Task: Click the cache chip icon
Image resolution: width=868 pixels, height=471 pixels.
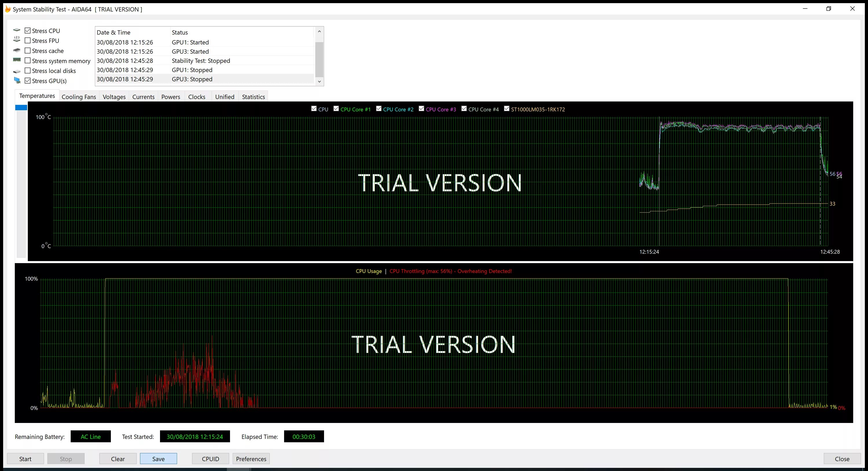Action: 17,50
